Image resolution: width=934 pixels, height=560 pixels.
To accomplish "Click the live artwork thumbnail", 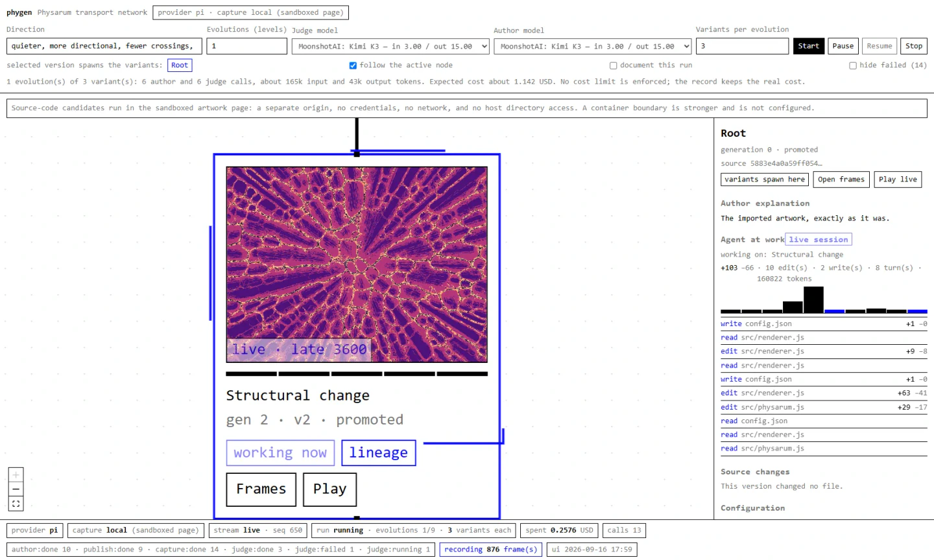I will click(357, 264).
